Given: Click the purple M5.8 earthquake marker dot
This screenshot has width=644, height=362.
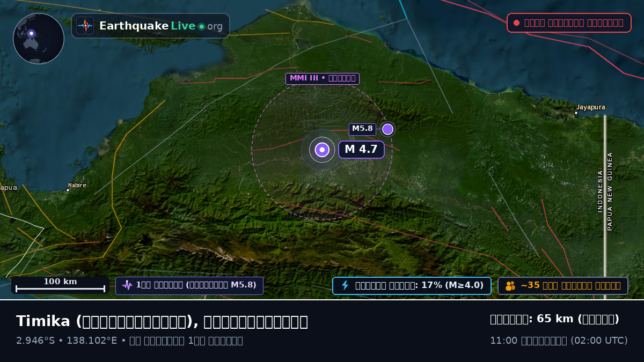Looking at the screenshot, I should click(x=387, y=129).
